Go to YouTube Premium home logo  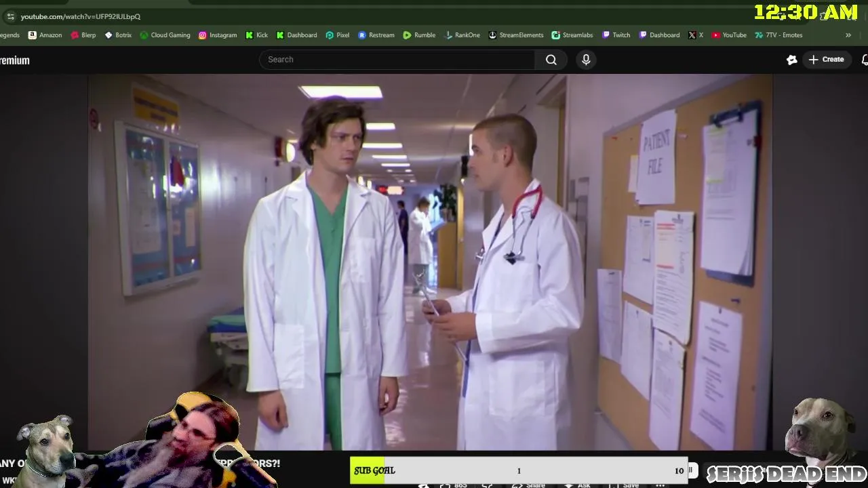tap(14, 60)
